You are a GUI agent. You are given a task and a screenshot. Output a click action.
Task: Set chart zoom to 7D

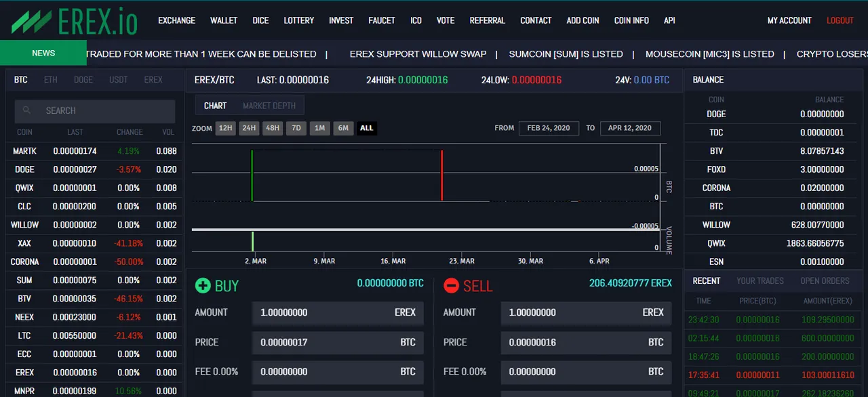pyautogui.click(x=296, y=128)
